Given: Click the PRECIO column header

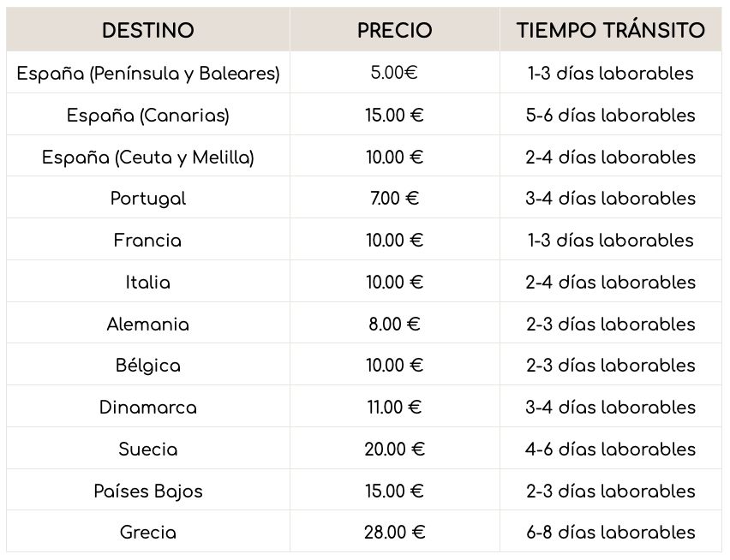Looking at the screenshot, I should click(394, 31).
